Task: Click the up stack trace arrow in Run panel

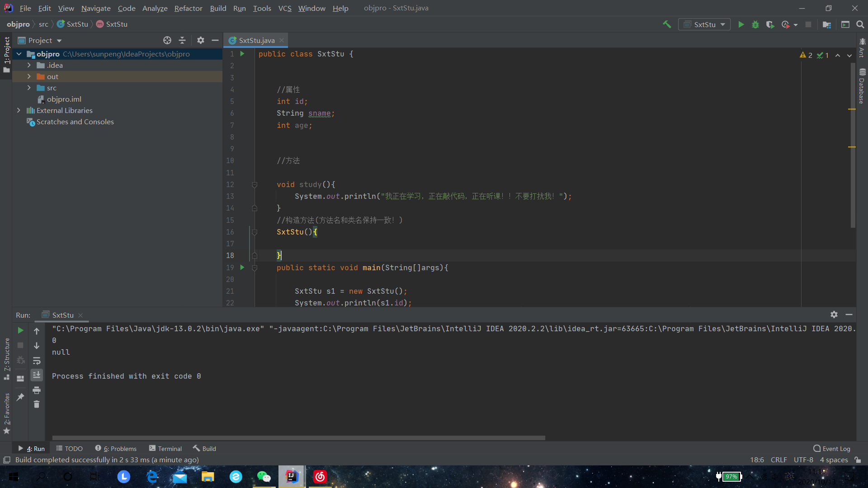Action: point(37,331)
